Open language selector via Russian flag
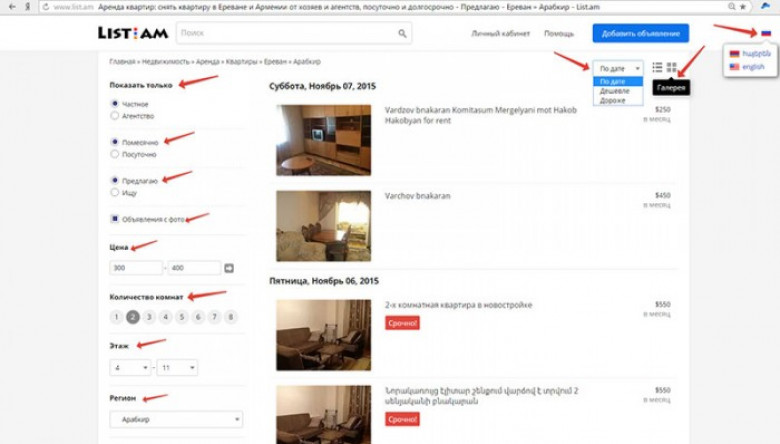Viewport: 780px width, 444px height. 766,33
